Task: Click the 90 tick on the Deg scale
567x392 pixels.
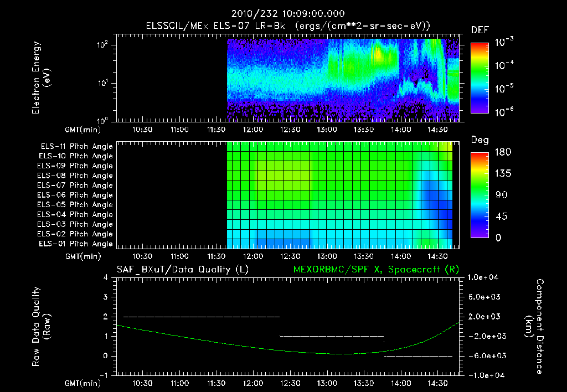Action: click(502, 195)
